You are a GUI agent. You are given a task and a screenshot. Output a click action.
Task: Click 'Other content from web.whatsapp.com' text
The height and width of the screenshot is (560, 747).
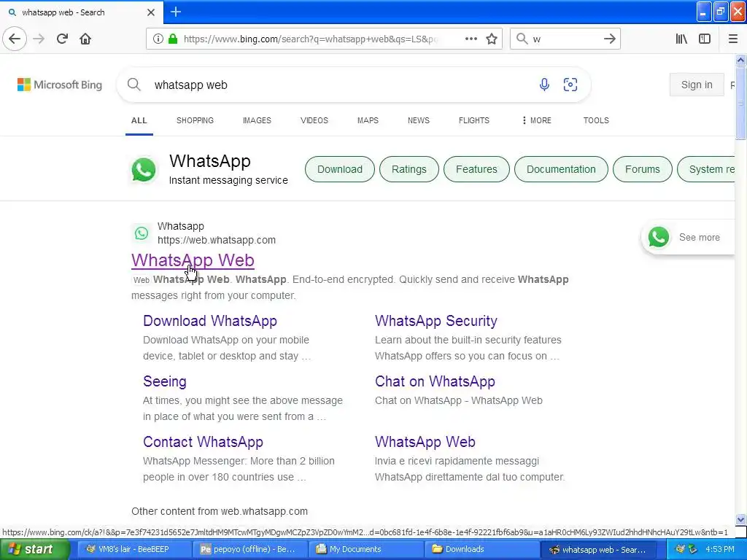click(x=220, y=511)
